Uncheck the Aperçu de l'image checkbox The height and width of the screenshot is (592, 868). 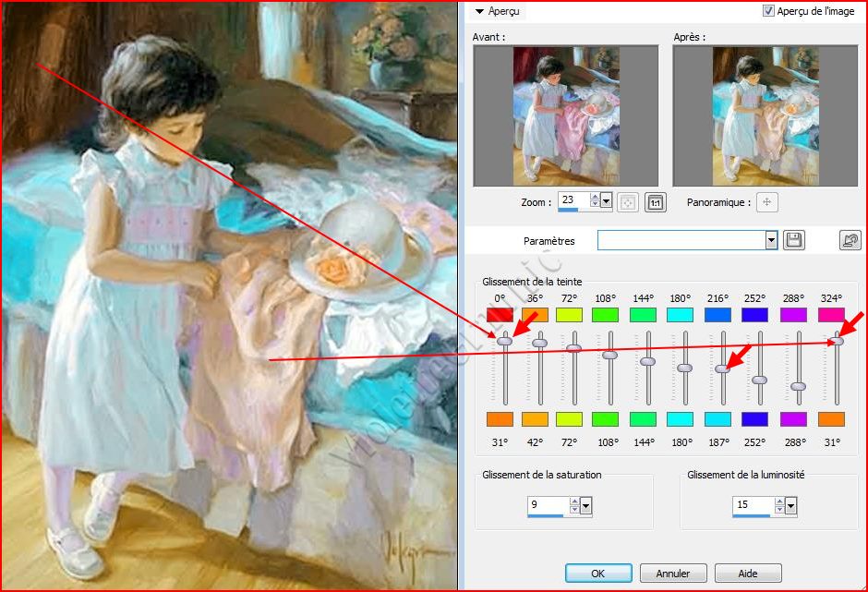(768, 11)
